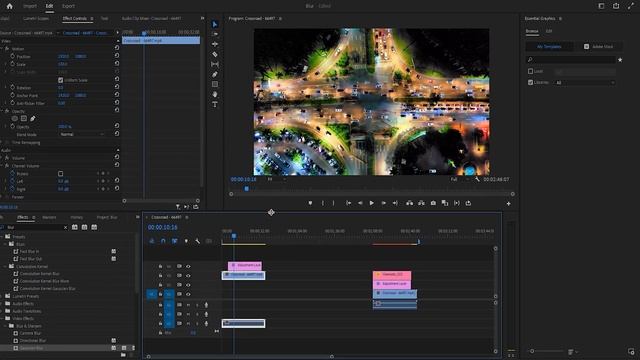Viewport: 640px width, 360px height.
Task: Go to In point in Program monitor
Action: point(349,203)
